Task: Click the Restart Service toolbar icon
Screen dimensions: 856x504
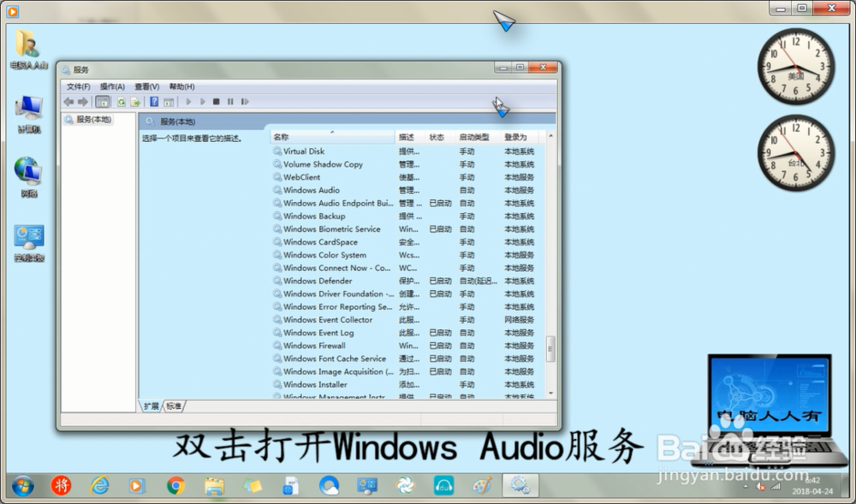Action: click(245, 102)
